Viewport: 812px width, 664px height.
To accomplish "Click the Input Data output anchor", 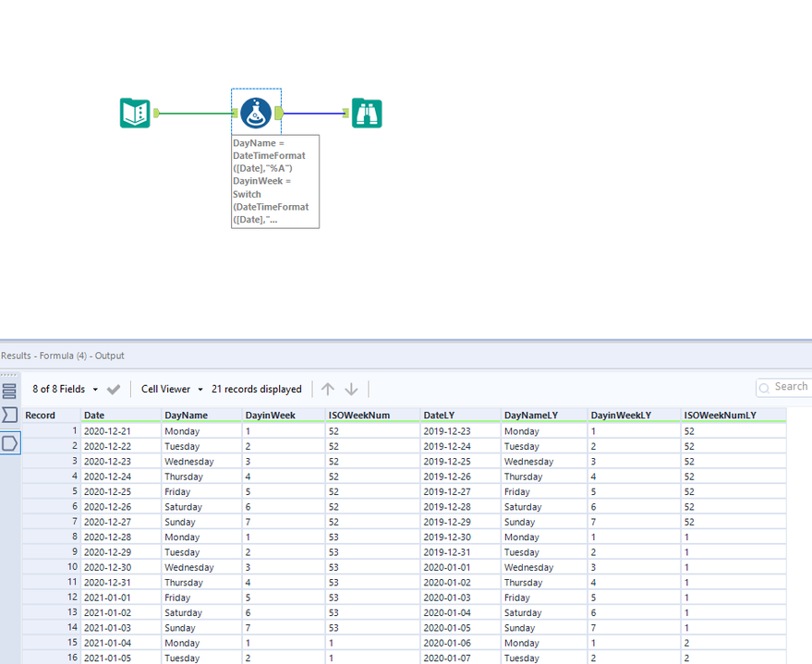I will 156,114.
